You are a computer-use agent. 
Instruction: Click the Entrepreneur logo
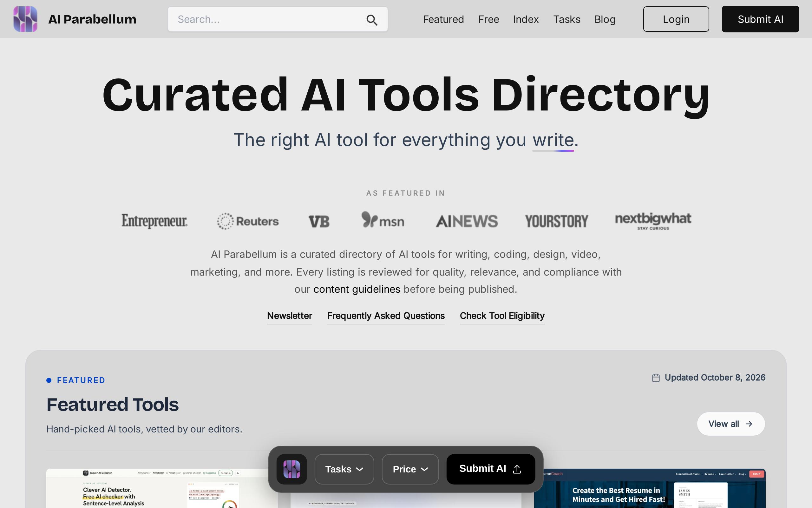click(x=154, y=221)
